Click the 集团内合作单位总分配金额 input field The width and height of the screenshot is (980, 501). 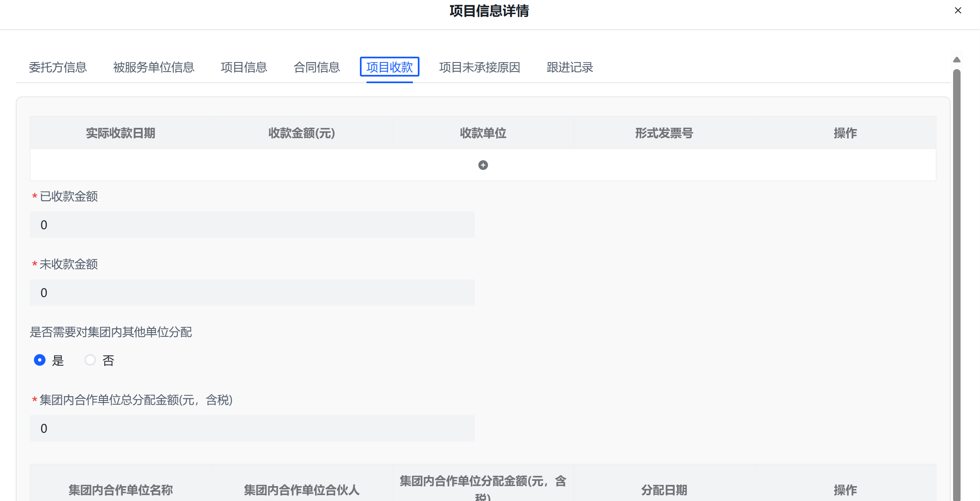pyautogui.click(x=252, y=428)
